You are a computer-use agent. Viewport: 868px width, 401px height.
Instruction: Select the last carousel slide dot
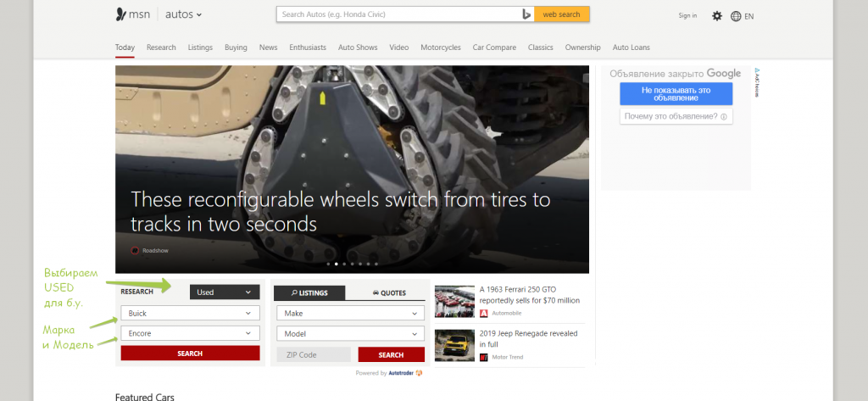(376, 265)
